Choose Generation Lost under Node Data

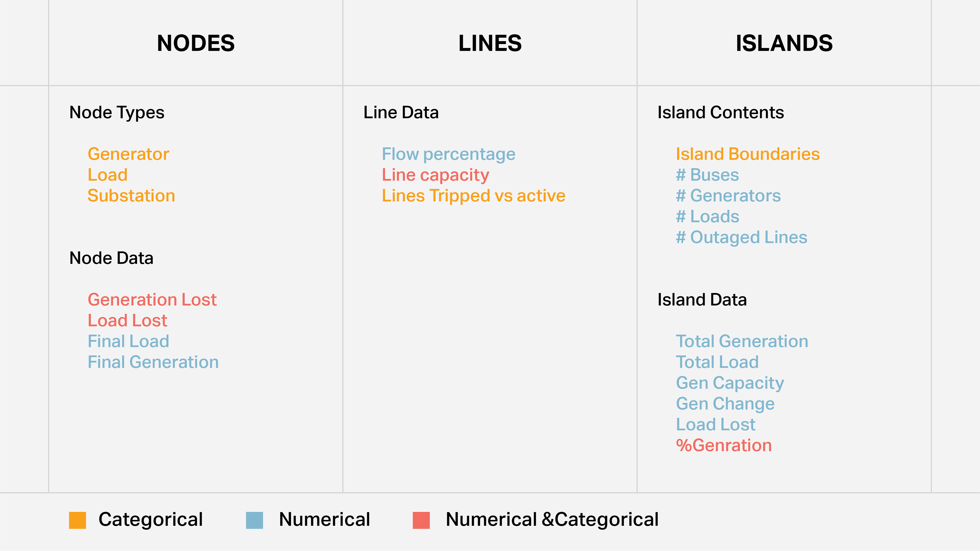[x=152, y=300]
